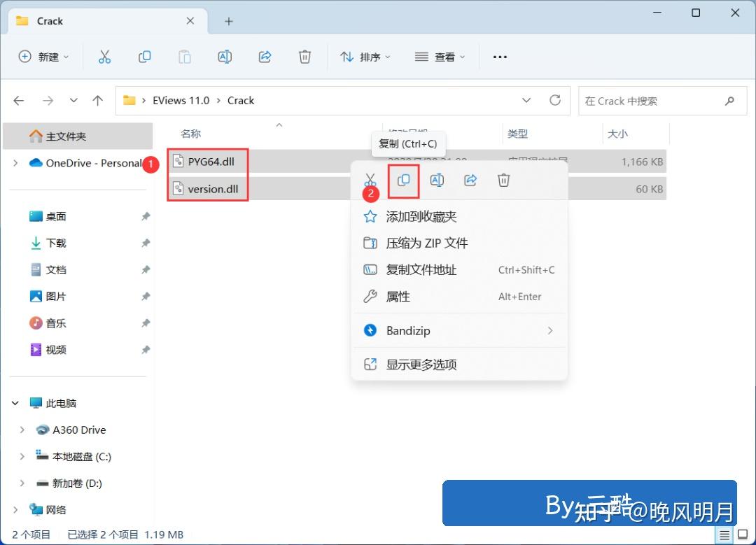This screenshot has height=545, width=756.
Task: Rename files using the context menu rename icon
Action: (x=437, y=180)
